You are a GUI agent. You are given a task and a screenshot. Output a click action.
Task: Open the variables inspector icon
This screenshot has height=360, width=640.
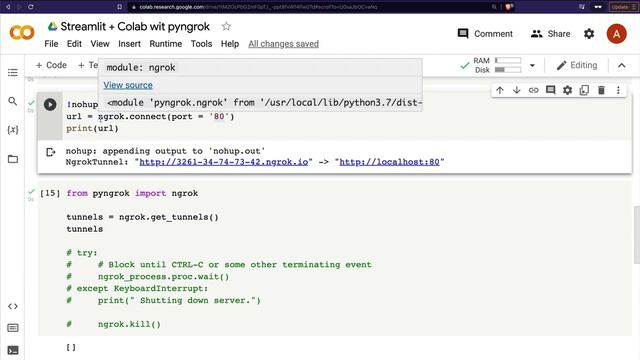tap(13, 130)
